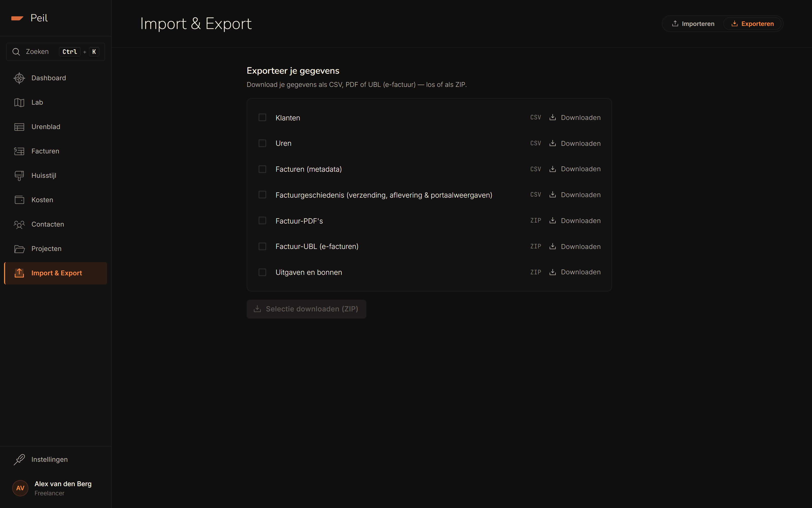Image resolution: width=812 pixels, height=508 pixels.
Task: Click the Projecten folder icon
Action: tap(19, 249)
